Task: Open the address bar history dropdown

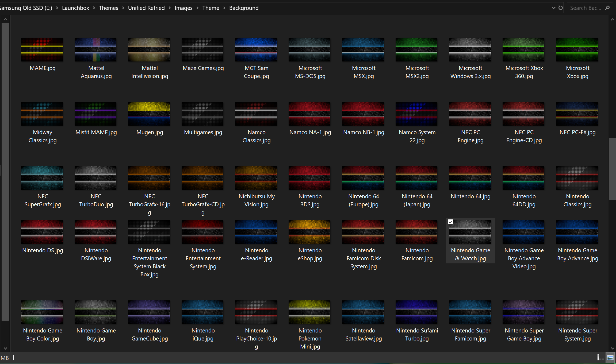Action: pyautogui.click(x=553, y=8)
